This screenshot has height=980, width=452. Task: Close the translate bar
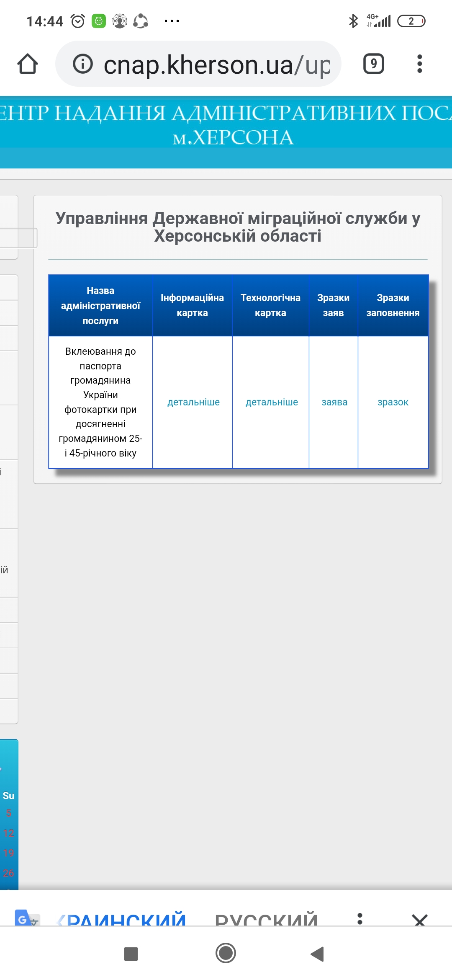click(419, 919)
